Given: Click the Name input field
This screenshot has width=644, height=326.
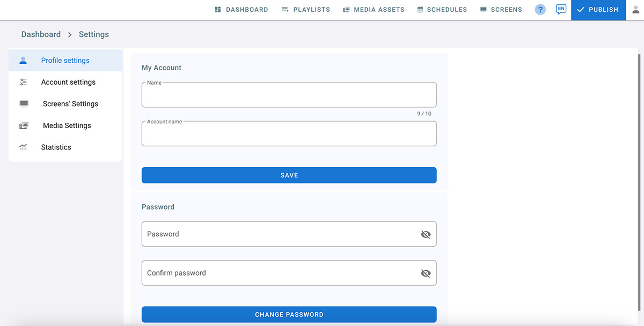Looking at the screenshot, I should pos(289,94).
